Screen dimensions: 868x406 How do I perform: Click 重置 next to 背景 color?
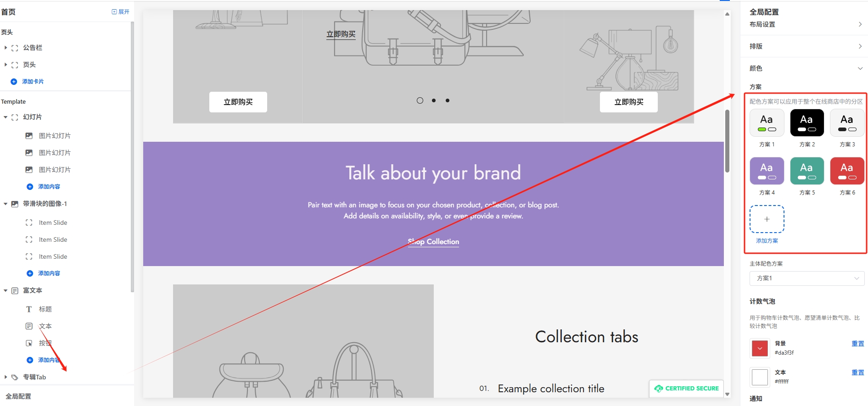(x=857, y=344)
